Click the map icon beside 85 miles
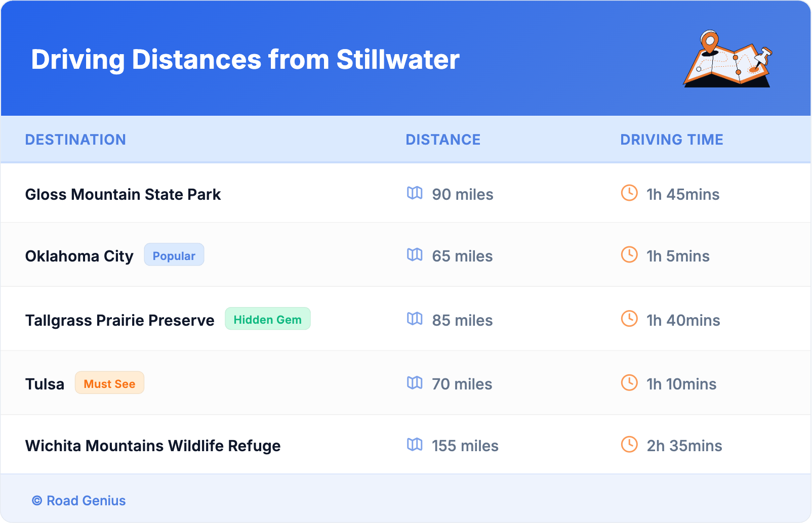The height and width of the screenshot is (523, 812). 415,319
